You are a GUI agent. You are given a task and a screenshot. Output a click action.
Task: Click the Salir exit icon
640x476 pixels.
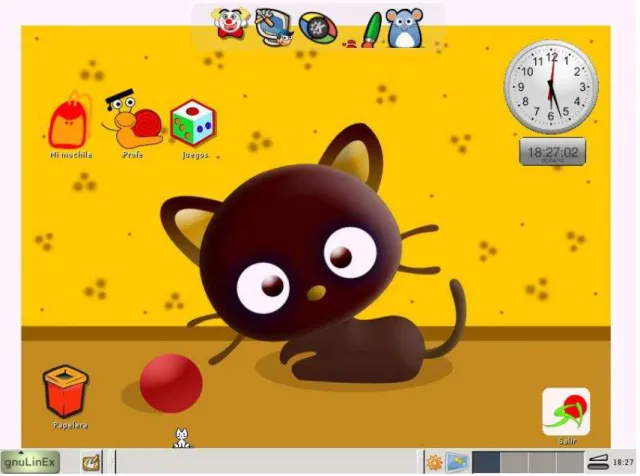566,416
